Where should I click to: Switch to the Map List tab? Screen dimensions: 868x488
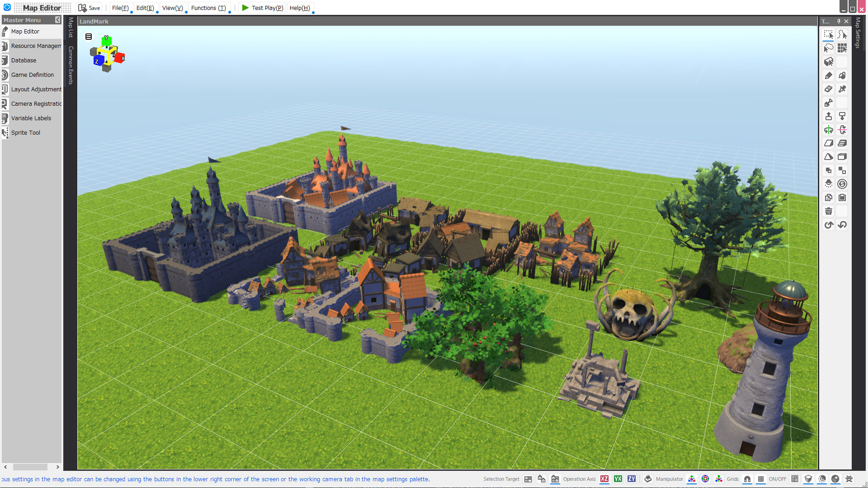coord(71,34)
